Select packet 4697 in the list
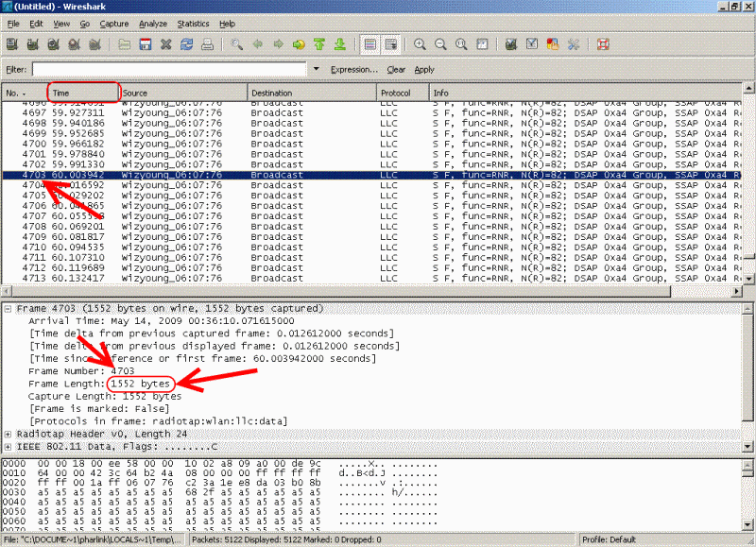Image resolution: width=756 pixels, height=547 pixels. (x=371, y=112)
